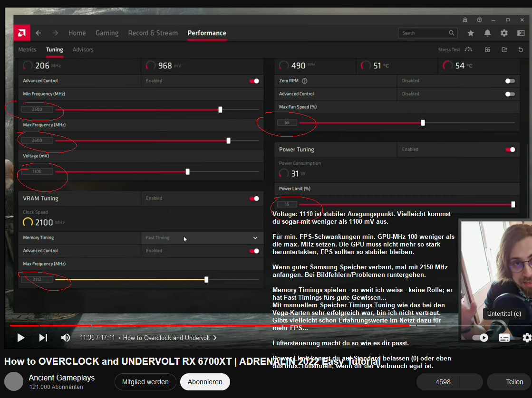The image size is (532, 398).
Task: Start the Stress Test
Action: pyautogui.click(x=455, y=49)
